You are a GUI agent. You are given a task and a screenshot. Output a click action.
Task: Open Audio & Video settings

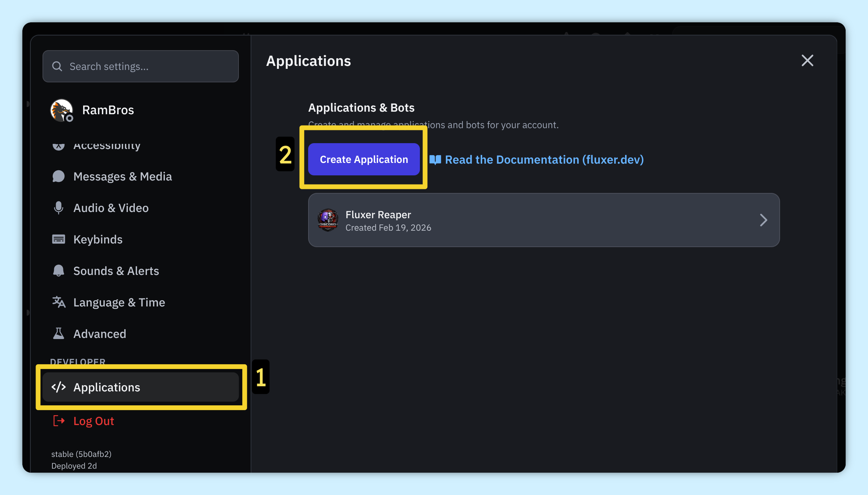click(x=141, y=208)
